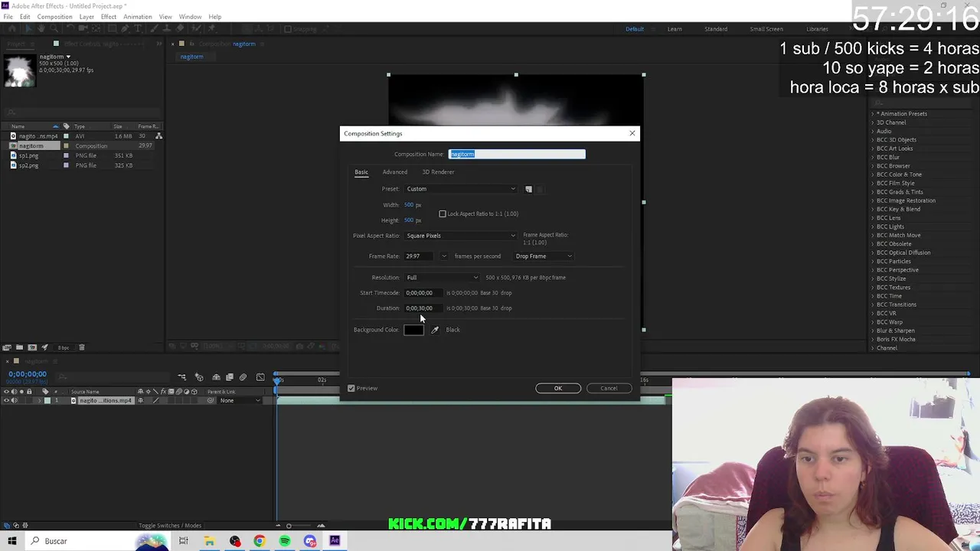Select the Libraries workspace
The height and width of the screenshot is (551, 980).
(x=817, y=29)
